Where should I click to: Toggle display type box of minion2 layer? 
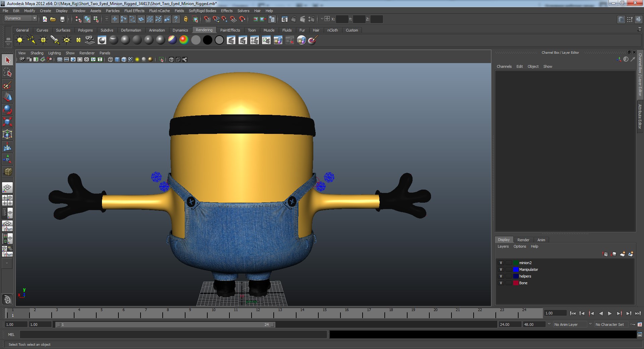pyautogui.click(x=509, y=263)
